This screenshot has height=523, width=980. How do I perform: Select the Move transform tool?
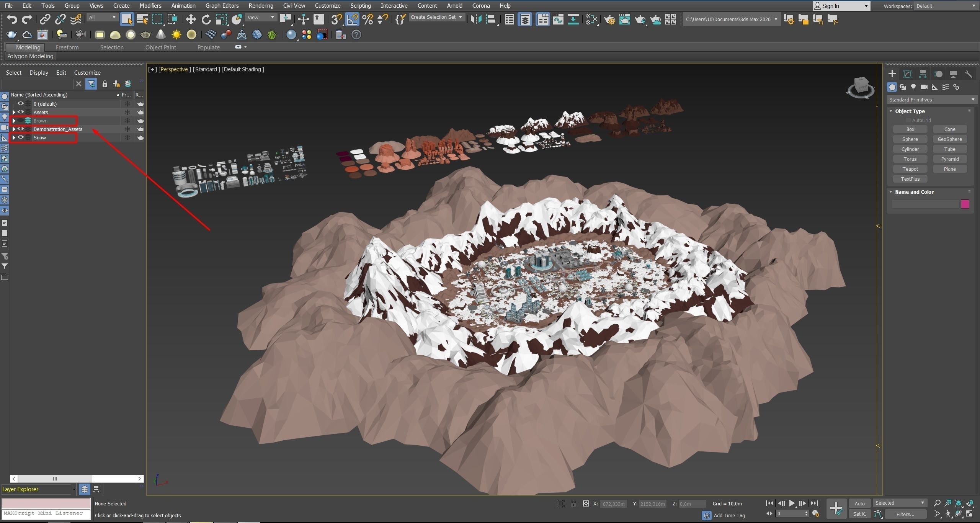[x=191, y=19]
